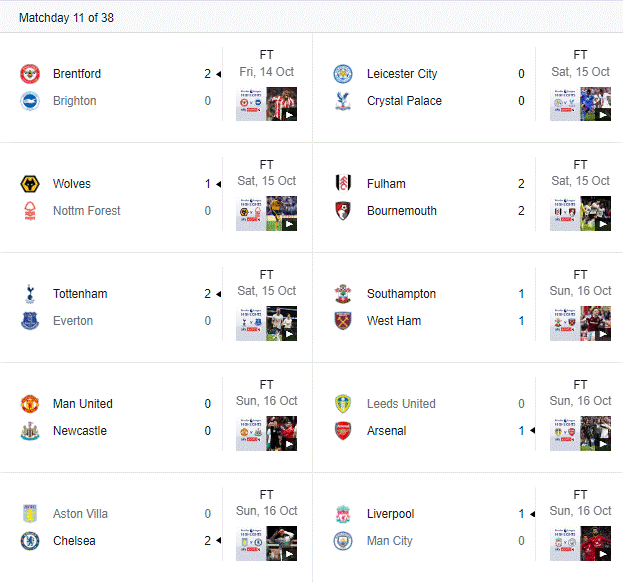Click the Fulham club crest

(x=343, y=184)
